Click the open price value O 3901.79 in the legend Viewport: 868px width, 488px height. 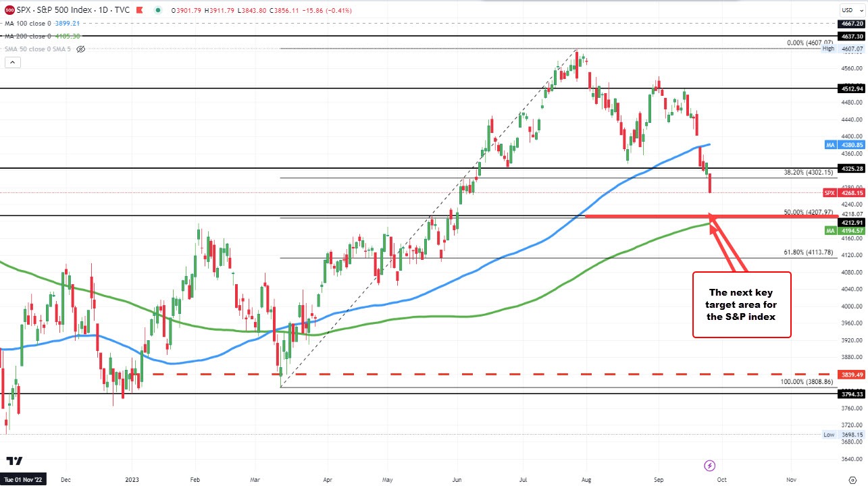[x=186, y=10]
